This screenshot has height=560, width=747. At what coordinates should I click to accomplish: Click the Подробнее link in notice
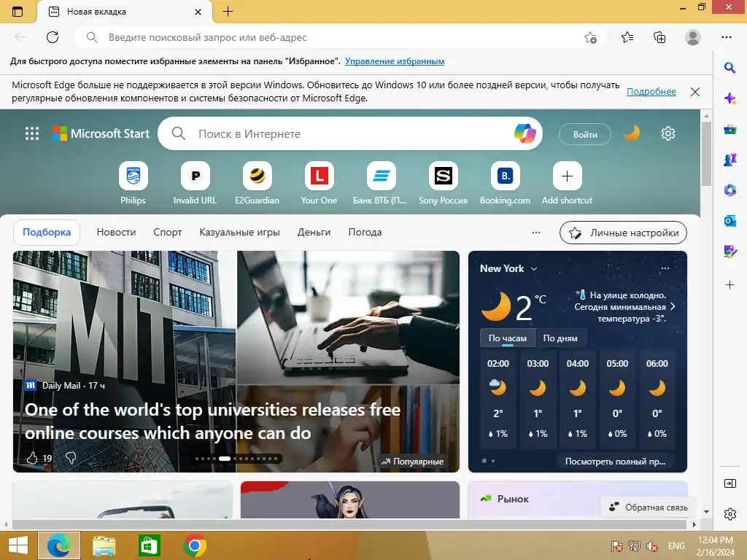click(x=651, y=91)
